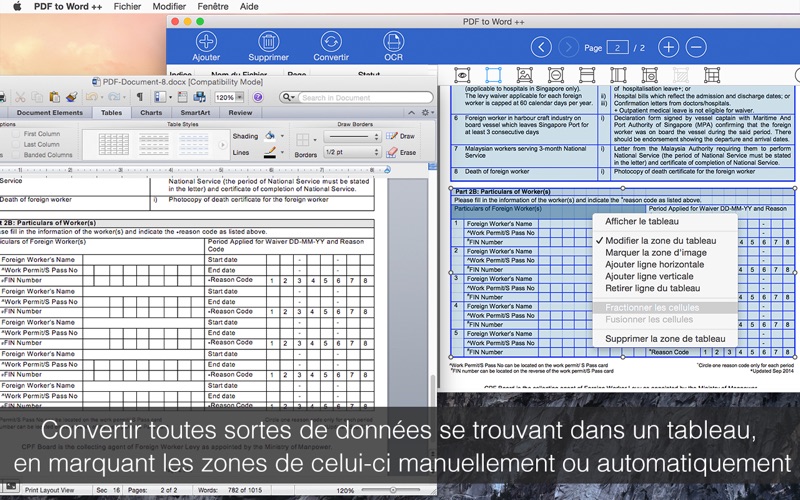Select the show table (eye) tool

click(x=462, y=75)
